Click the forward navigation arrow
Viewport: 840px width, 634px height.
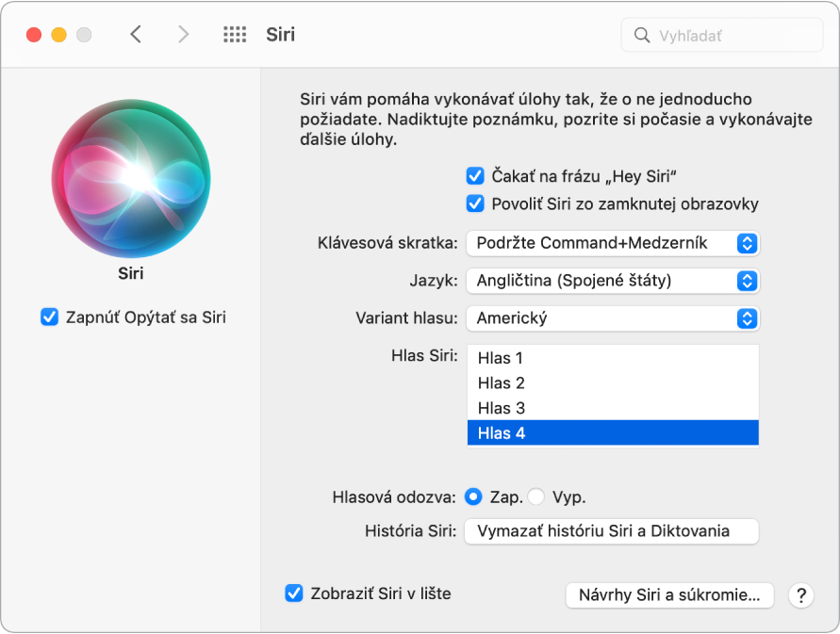pyautogui.click(x=183, y=34)
